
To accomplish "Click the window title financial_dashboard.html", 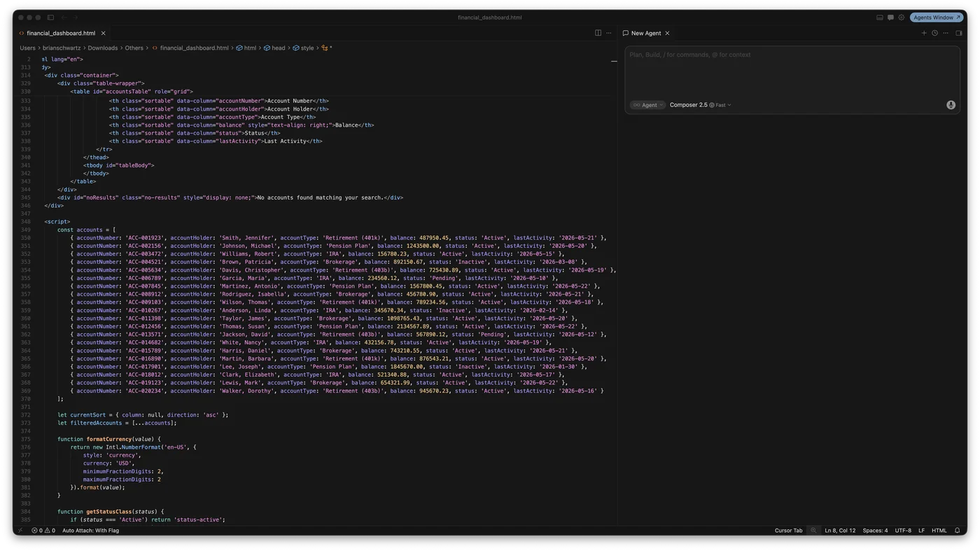I will [489, 18].
